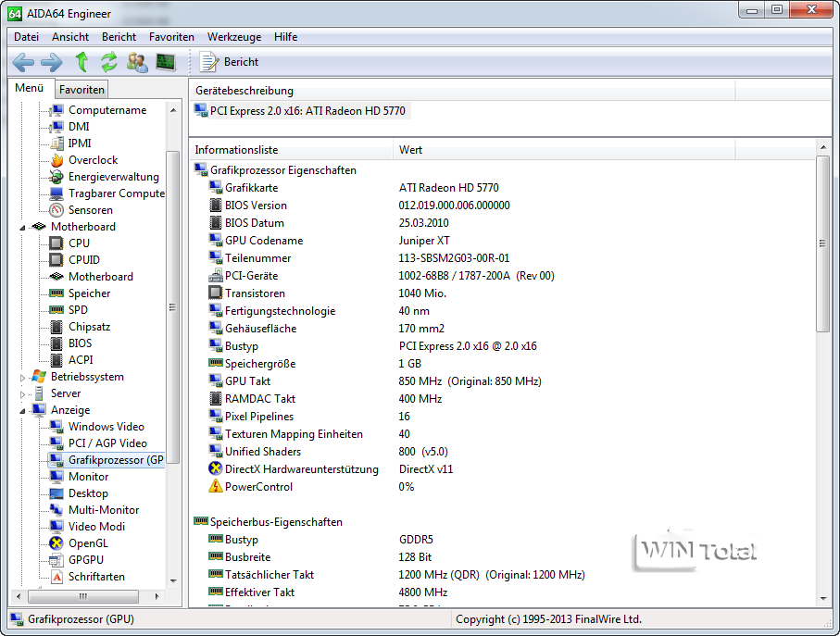Expand the Betriebssystem tree node
The width and height of the screenshot is (840, 636).
pyautogui.click(x=23, y=377)
